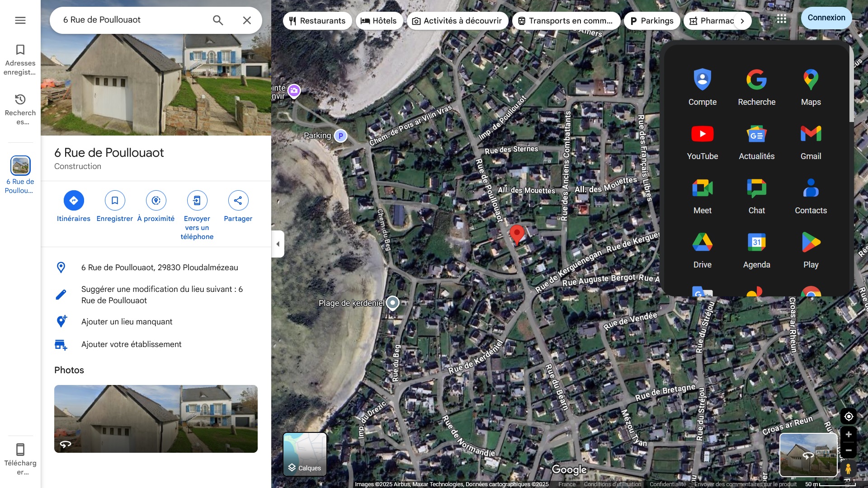Image resolution: width=868 pixels, height=488 pixels.
Task: Open À proximité nearby search
Action: [156, 201]
